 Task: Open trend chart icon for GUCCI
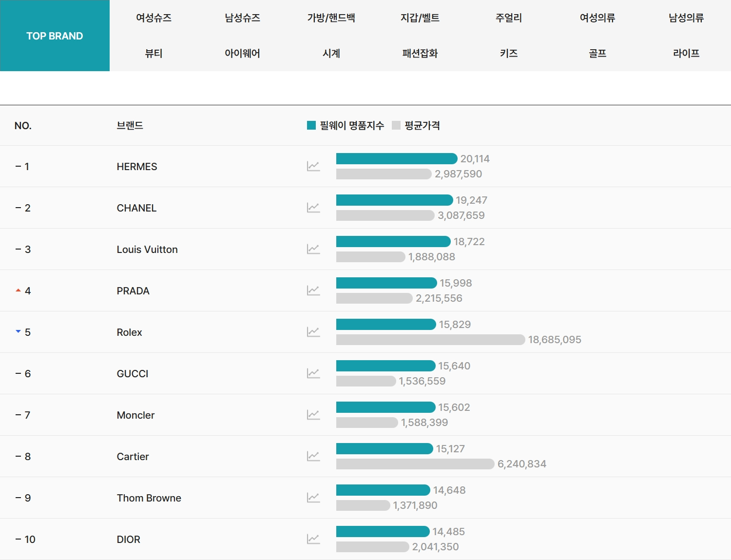coord(313,373)
